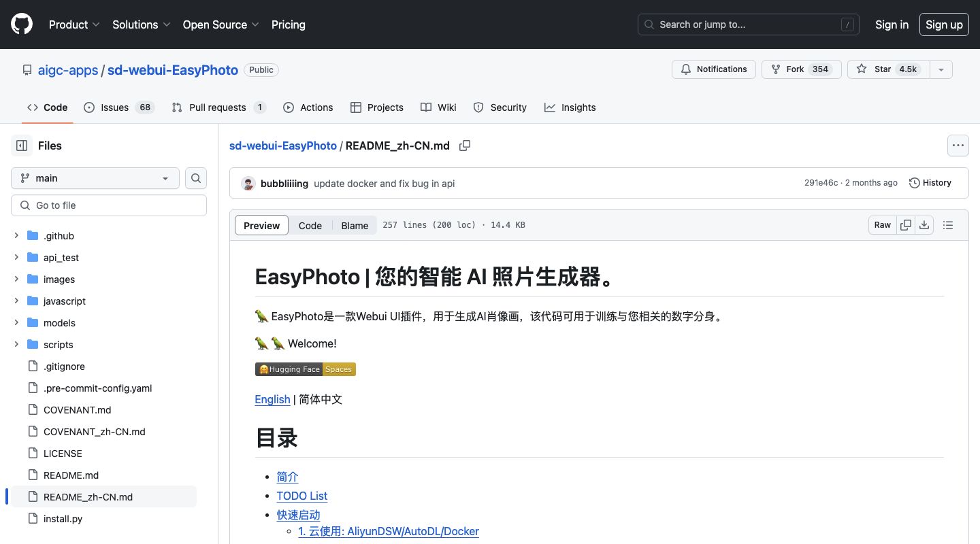This screenshot has height=544, width=980.
Task: Switch to the Insights tab
Action: 570,107
